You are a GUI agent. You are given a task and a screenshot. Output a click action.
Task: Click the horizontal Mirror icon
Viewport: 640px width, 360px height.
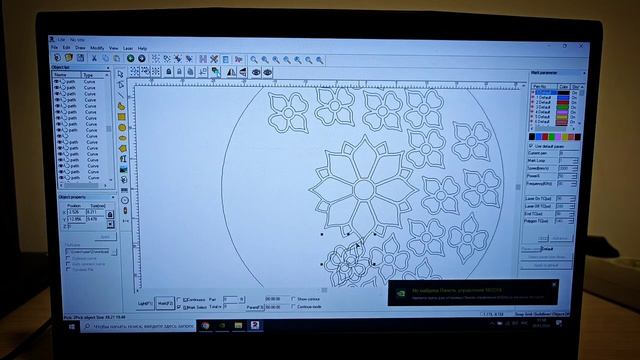point(231,73)
